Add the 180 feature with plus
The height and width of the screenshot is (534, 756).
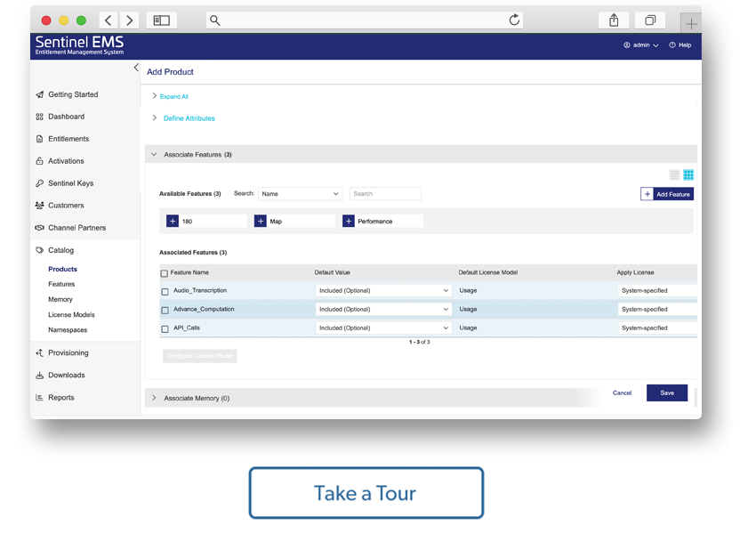[x=173, y=221]
